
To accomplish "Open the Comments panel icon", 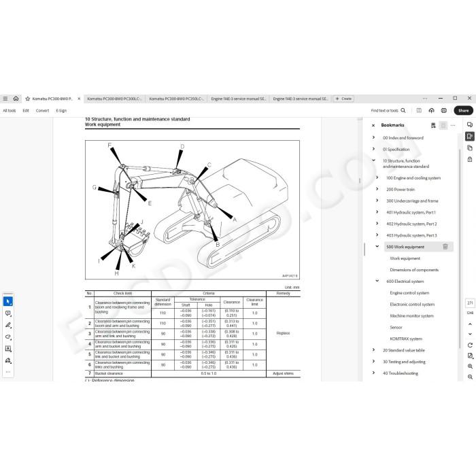I will click(470, 124).
